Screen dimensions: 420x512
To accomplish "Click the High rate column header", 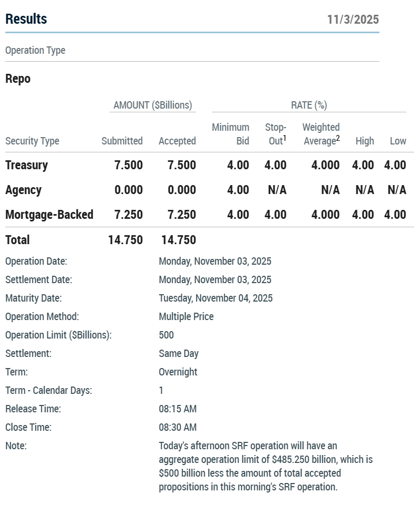I will 365,141.
